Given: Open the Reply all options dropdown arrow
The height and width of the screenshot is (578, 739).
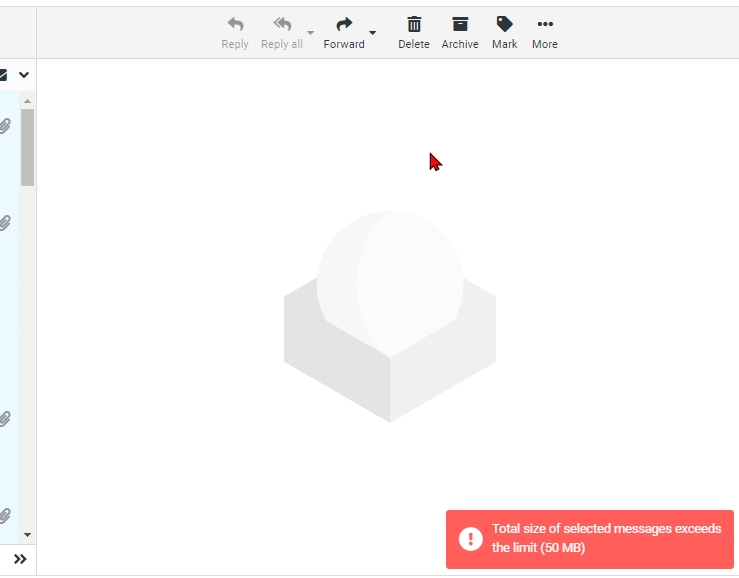Looking at the screenshot, I should [311, 33].
